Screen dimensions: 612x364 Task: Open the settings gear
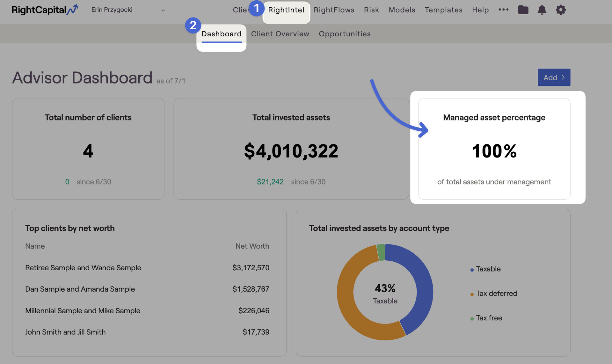[561, 10]
